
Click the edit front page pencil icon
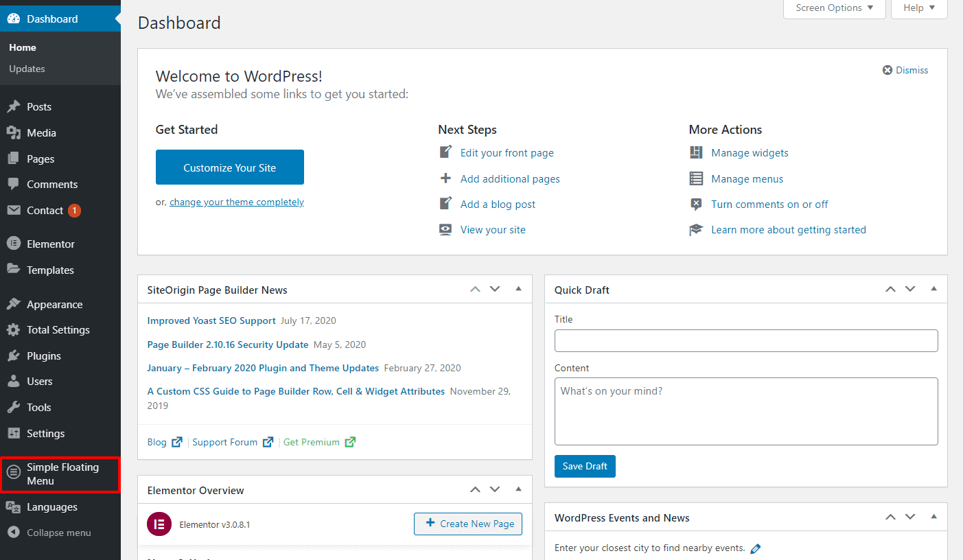(x=446, y=152)
